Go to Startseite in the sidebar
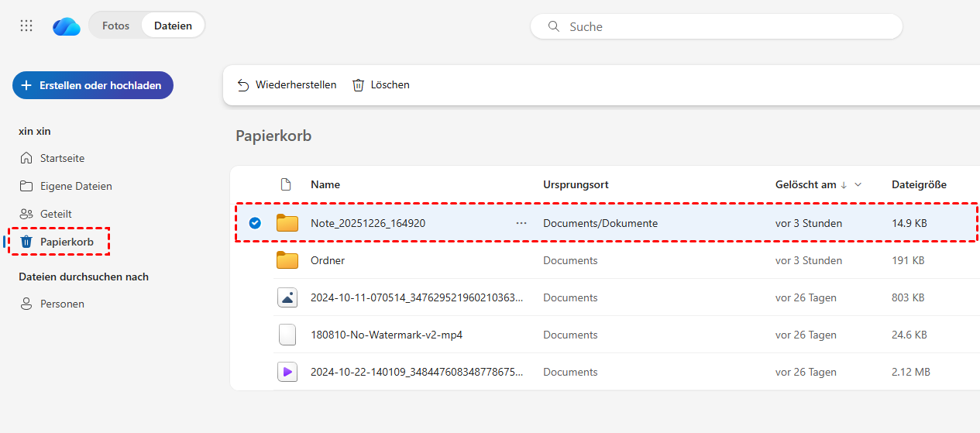 coord(62,158)
